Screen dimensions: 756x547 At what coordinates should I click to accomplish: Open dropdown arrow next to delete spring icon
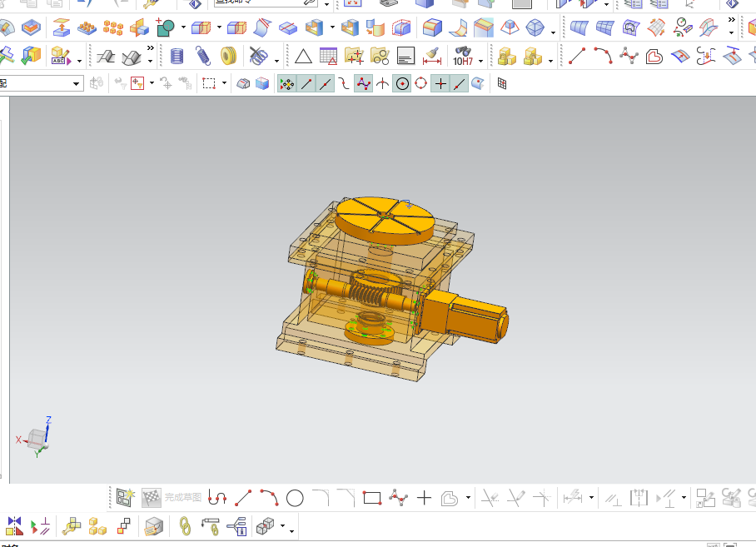coord(276,62)
